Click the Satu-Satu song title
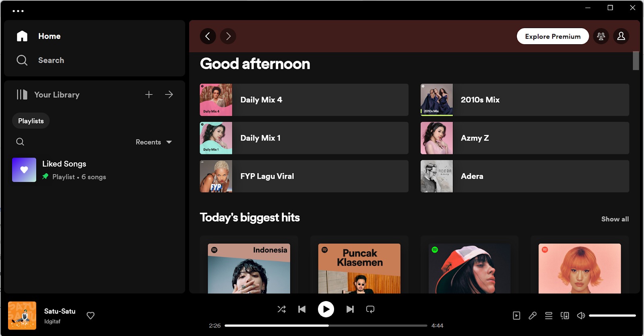Screen dimensions: 644x336 pos(60,311)
